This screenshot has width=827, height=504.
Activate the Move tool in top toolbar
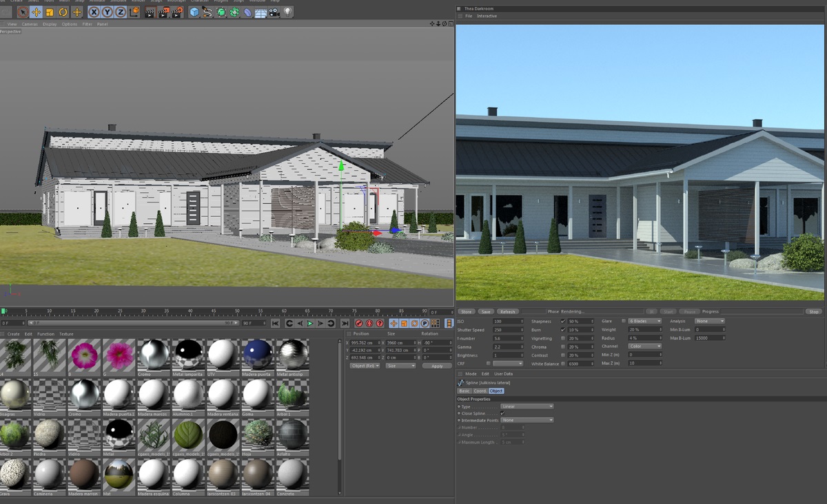tap(37, 12)
